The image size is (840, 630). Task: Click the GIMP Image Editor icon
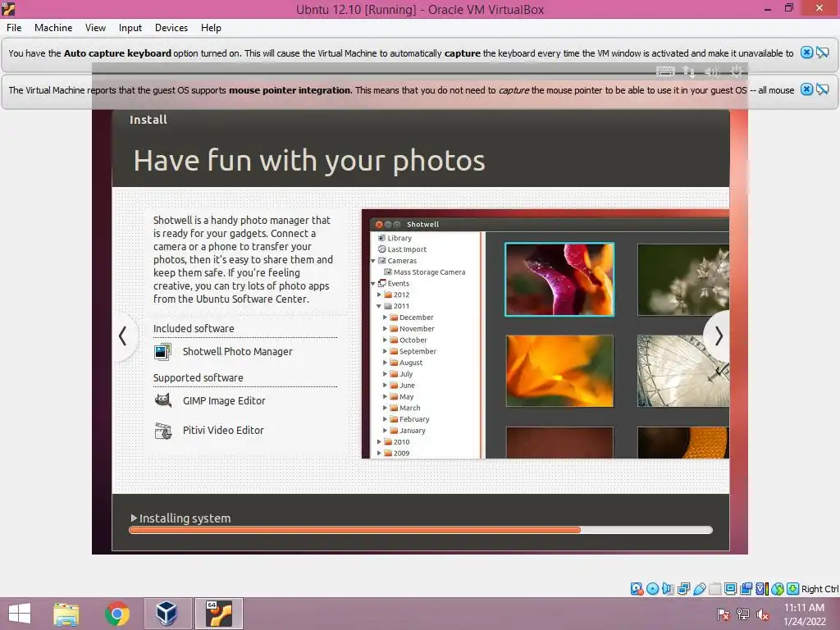click(x=163, y=400)
